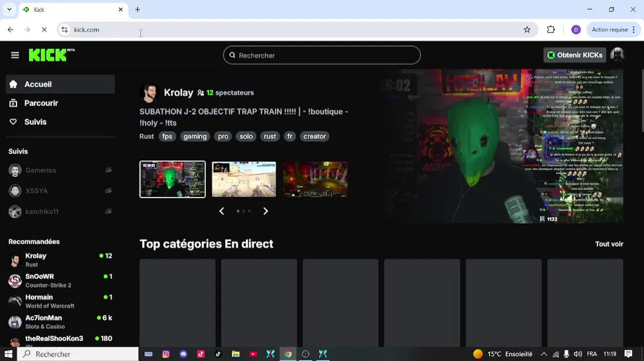Open the rust tag
The height and width of the screenshot is (361, 644).
270,136
